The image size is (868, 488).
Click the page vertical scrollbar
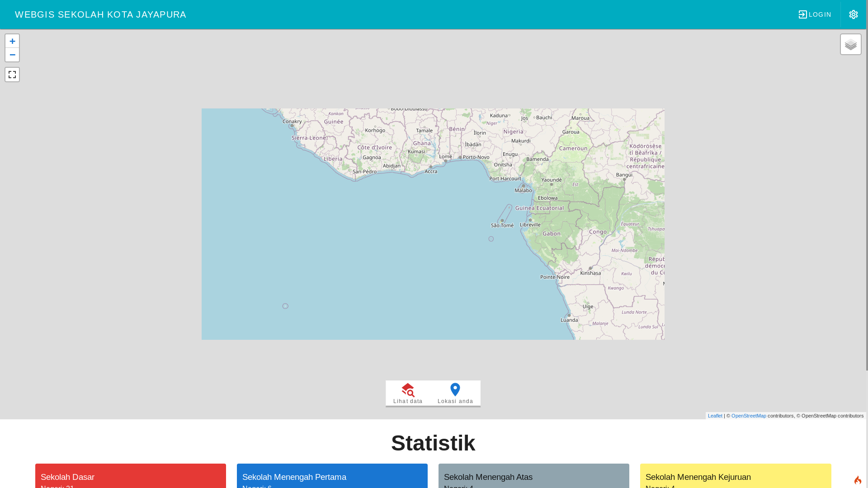[867, 185]
